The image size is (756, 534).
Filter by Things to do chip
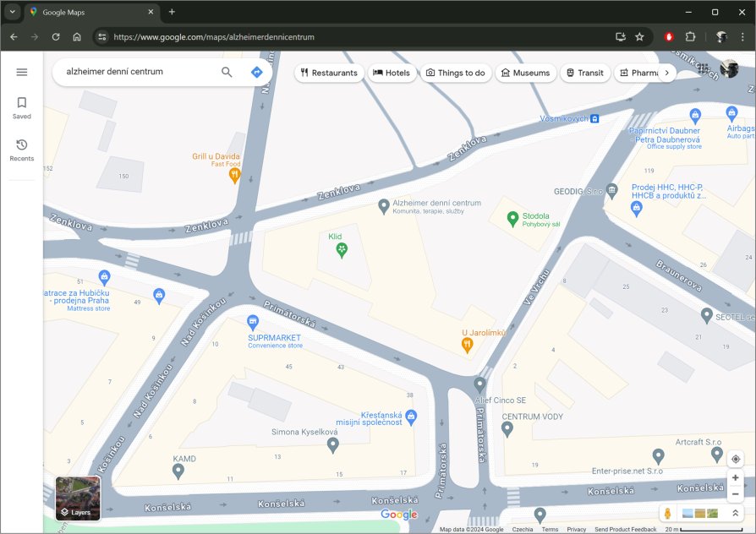click(456, 73)
